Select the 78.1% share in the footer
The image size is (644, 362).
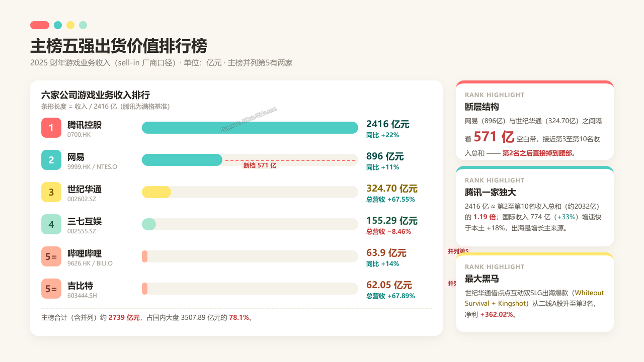[x=239, y=318]
